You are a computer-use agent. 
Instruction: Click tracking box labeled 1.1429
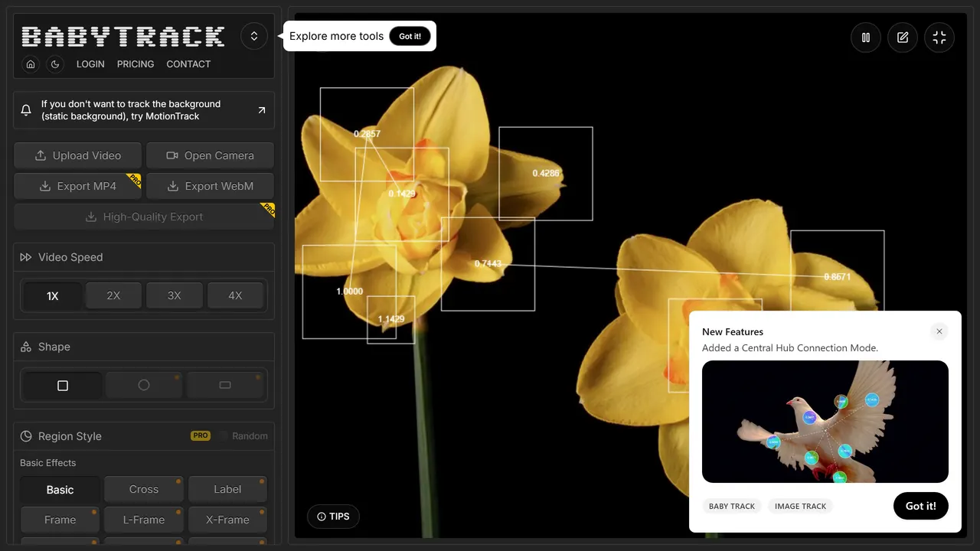click(x=391, y=319)
